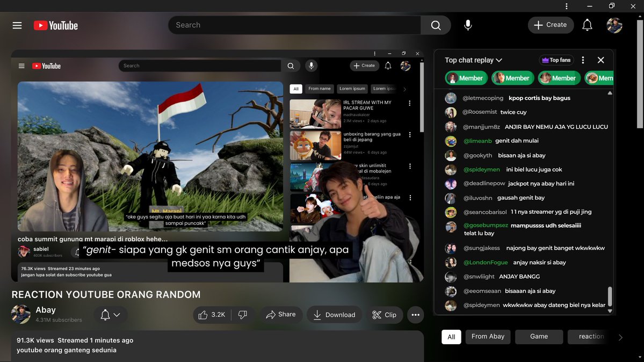Click inner window microphone icon

(312, 66)
